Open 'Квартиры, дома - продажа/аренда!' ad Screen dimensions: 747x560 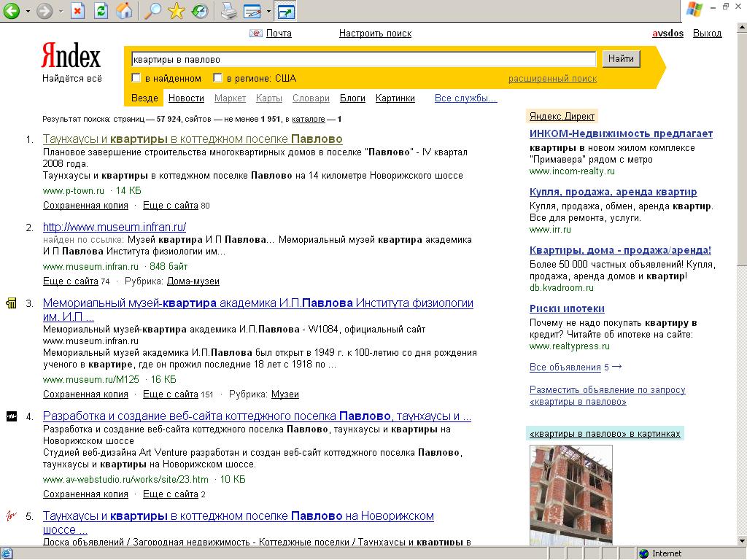point(620,251)
